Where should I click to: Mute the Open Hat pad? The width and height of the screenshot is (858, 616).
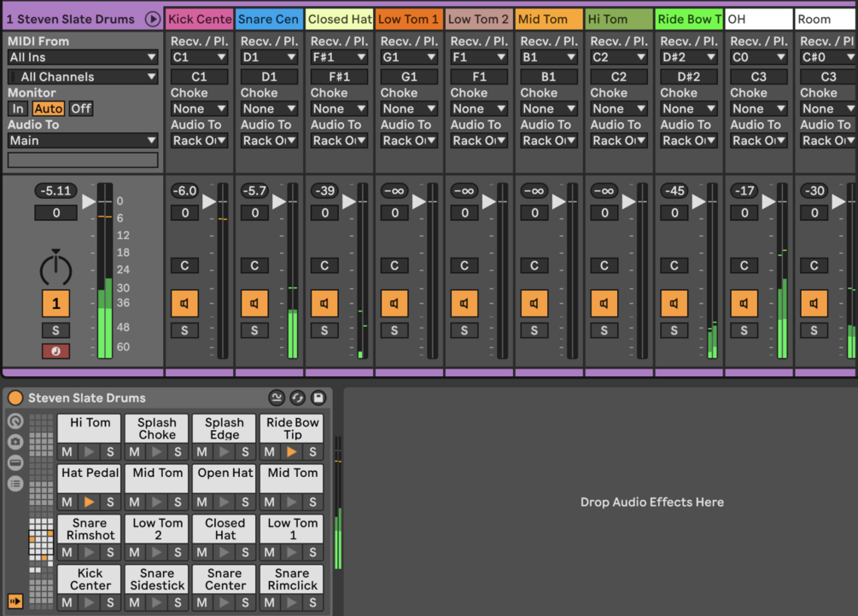coord(202,502)
